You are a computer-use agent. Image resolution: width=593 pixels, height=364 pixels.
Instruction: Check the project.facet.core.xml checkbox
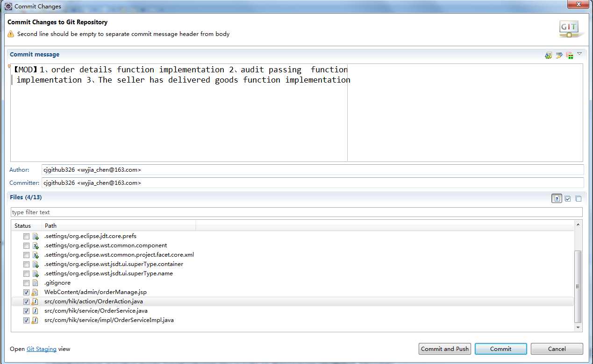tap(27, 255)
